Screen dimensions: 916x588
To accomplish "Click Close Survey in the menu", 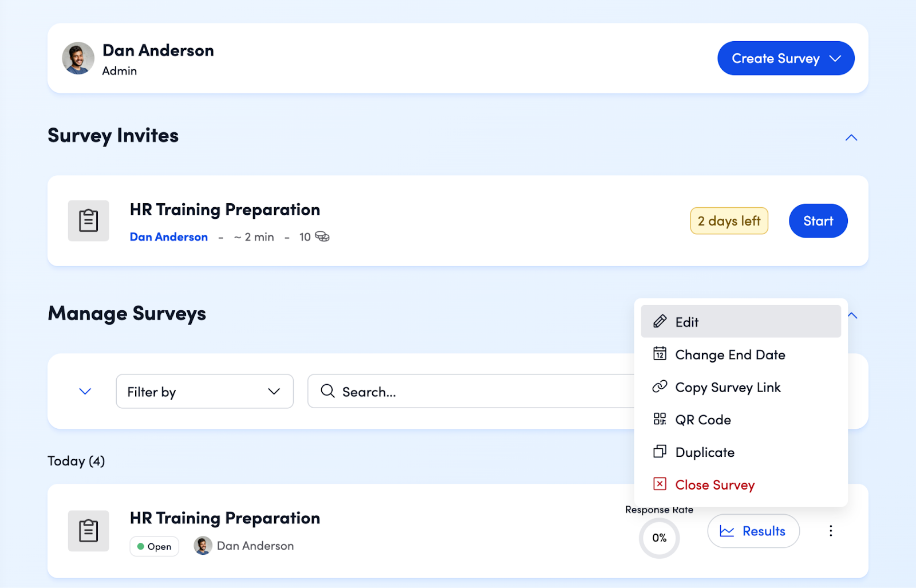I will coord(714,485).
